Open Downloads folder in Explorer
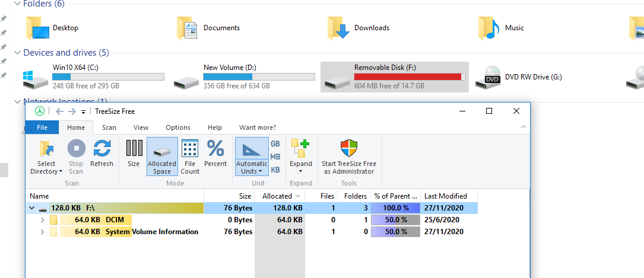This screenshot has height=278, width=644. click(x=359, y=28)
